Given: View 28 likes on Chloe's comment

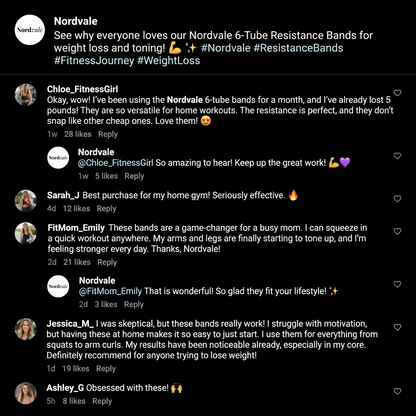Looking at the screenshot, I should coord(78,134).
